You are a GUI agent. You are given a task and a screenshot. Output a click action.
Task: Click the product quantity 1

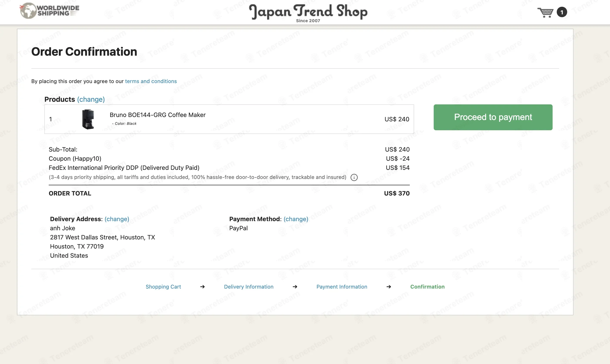50,119
